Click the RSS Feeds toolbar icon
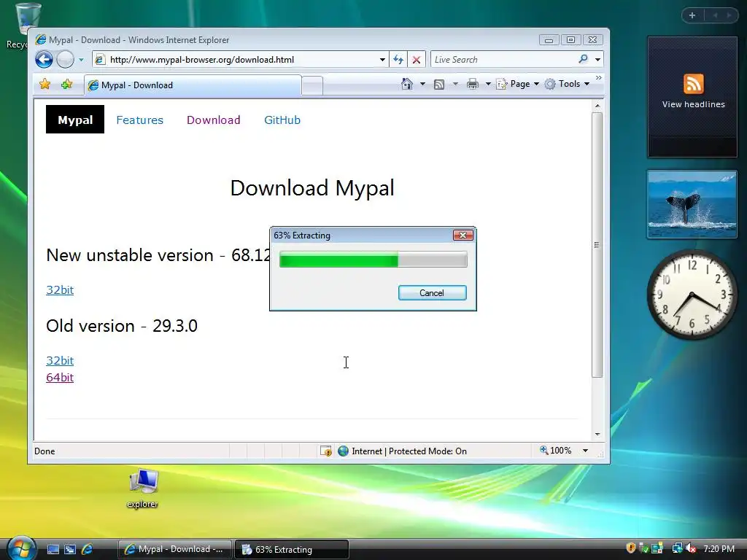 point(439,85)
